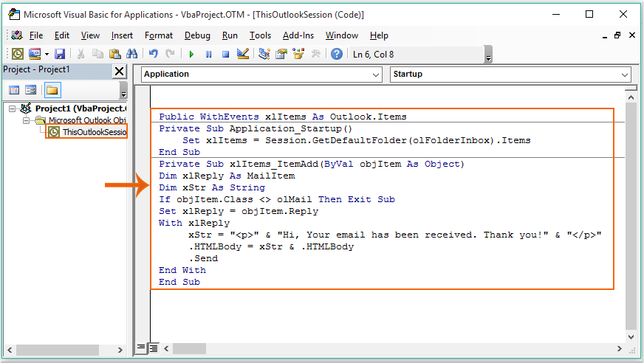Click the Reset (stop) icon
The height and width of the screenshot is (363, 644).
225,54
